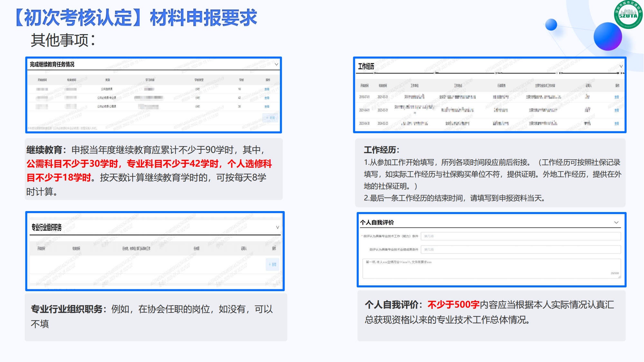Click the 工作经历 panel title
Screen dimensions: 644x362
(366, 66)
